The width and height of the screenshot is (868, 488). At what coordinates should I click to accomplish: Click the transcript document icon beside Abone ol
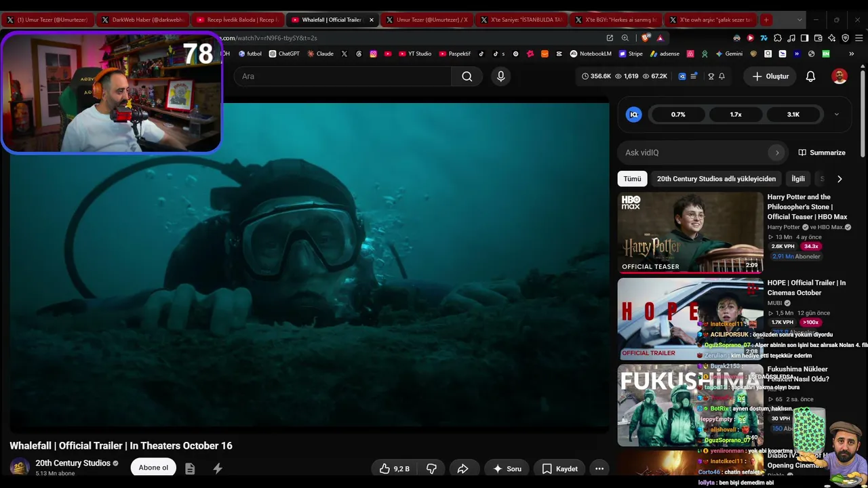point(190,468)
